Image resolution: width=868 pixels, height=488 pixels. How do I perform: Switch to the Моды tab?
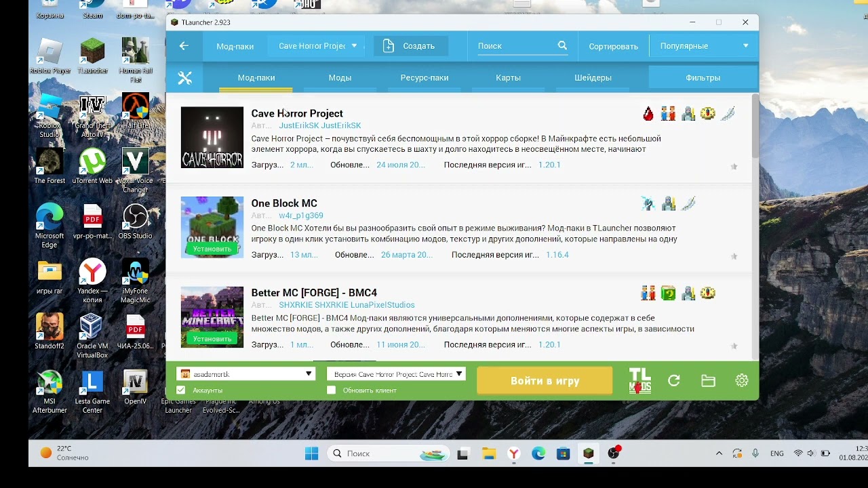(340, 78)
